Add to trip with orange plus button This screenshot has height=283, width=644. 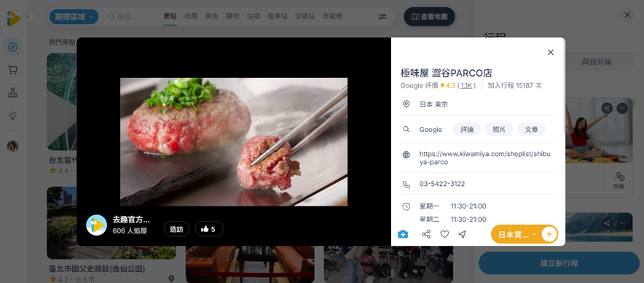pos(549,234)
